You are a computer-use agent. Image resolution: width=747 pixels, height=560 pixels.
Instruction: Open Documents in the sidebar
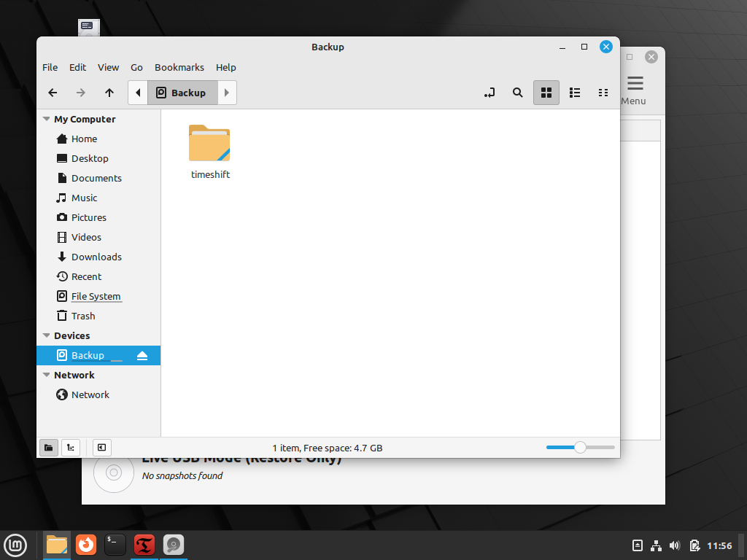98,178
